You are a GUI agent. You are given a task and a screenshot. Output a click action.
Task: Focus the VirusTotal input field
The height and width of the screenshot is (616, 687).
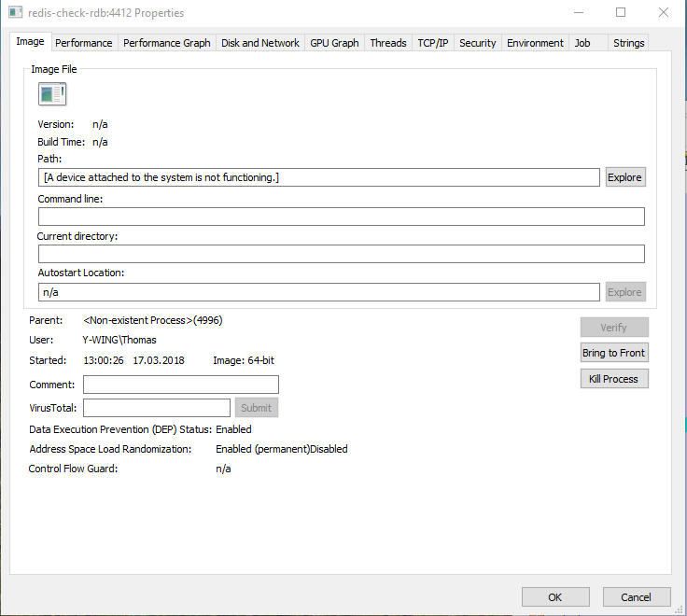[x=157, y=408]
